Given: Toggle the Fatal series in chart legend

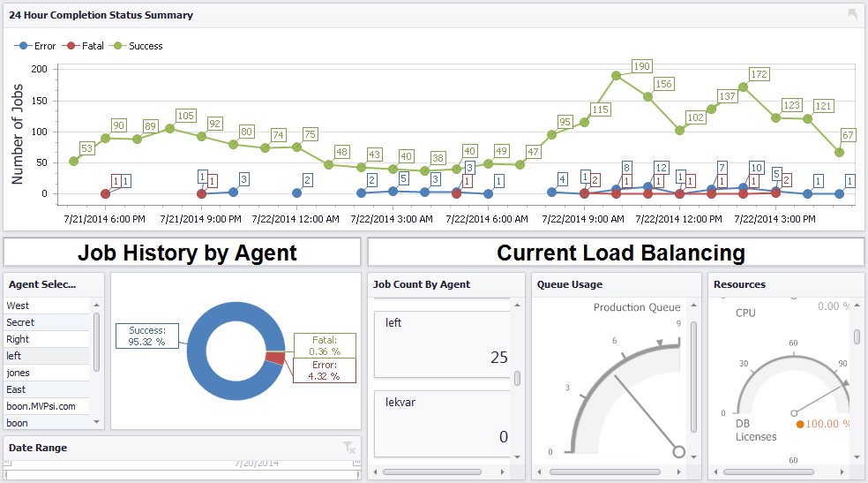Looking at the screenshot, I should (x=83, y=46).
